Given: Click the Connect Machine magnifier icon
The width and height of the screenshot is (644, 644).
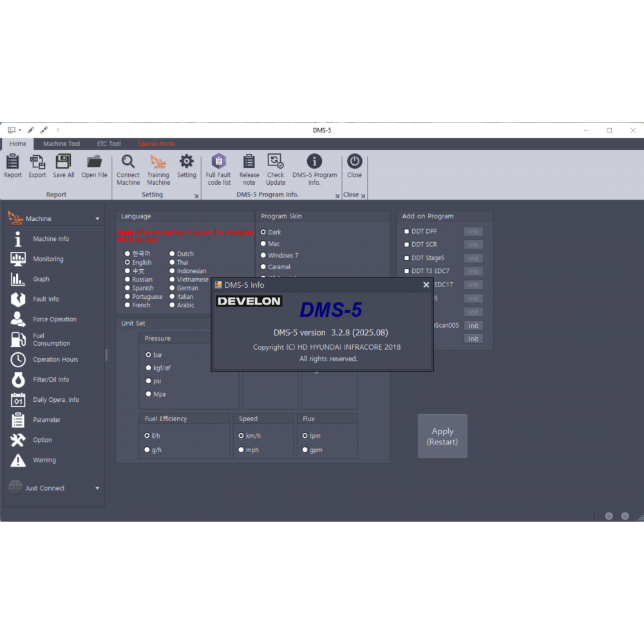Looking at the screenshot, I should click(x=128, y=162).
